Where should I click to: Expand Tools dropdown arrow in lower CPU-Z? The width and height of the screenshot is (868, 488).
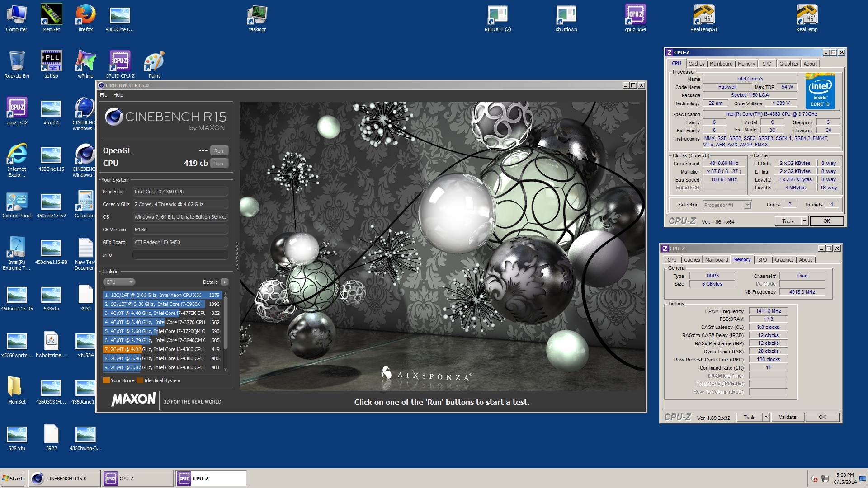pyautogui.click(x=766, y=417)
